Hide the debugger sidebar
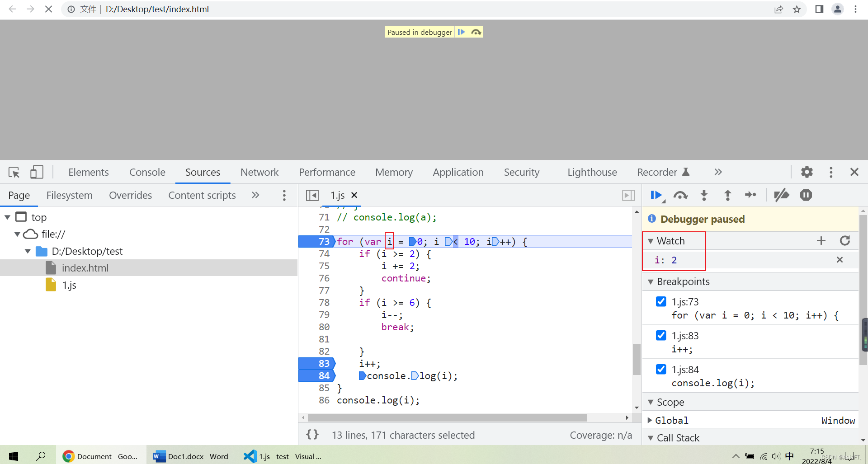The image size is (868, 464). coord(628,195)
